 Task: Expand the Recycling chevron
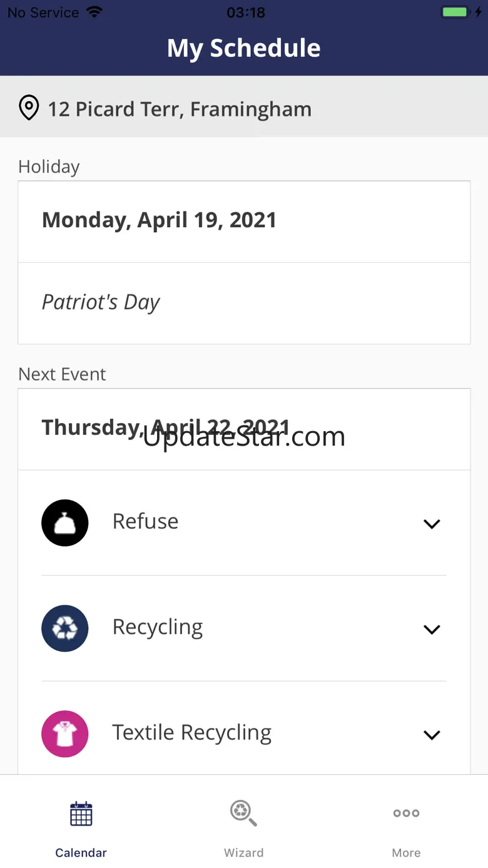coord(432,629)
